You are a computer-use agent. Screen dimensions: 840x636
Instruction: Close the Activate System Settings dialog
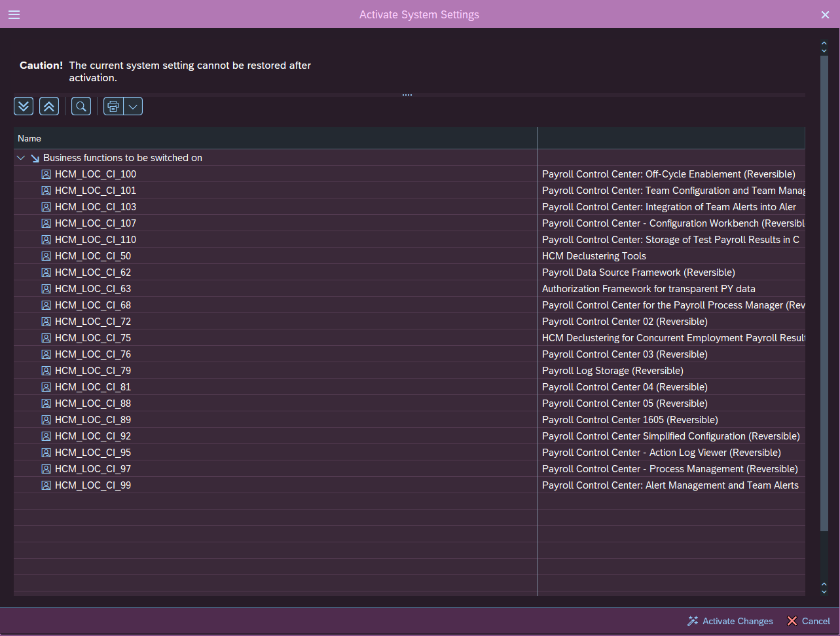click(825, 14)
